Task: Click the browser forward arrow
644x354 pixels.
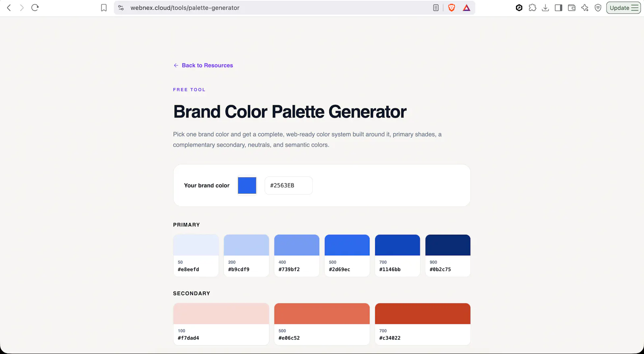Action: pos(22,8)
